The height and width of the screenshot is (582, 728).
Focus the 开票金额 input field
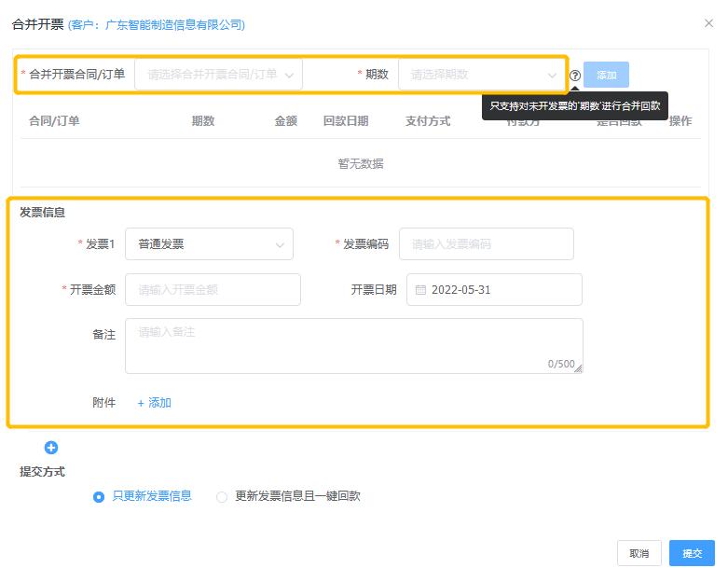(x=213, y=289)
